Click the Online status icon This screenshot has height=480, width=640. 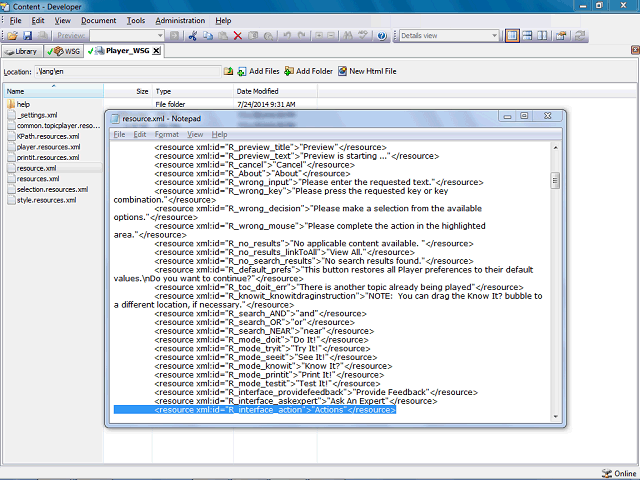[x=607, y=473]
